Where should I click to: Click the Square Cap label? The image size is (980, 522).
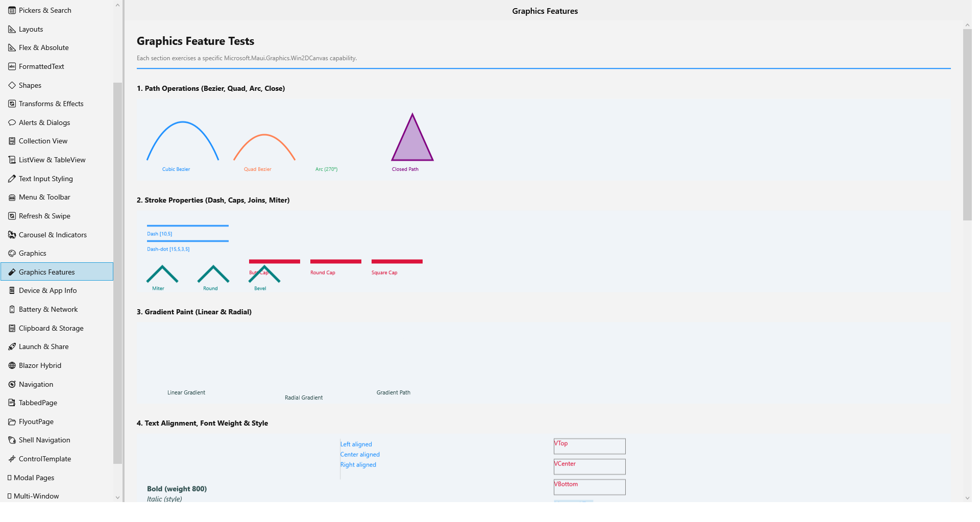[384, 272]
